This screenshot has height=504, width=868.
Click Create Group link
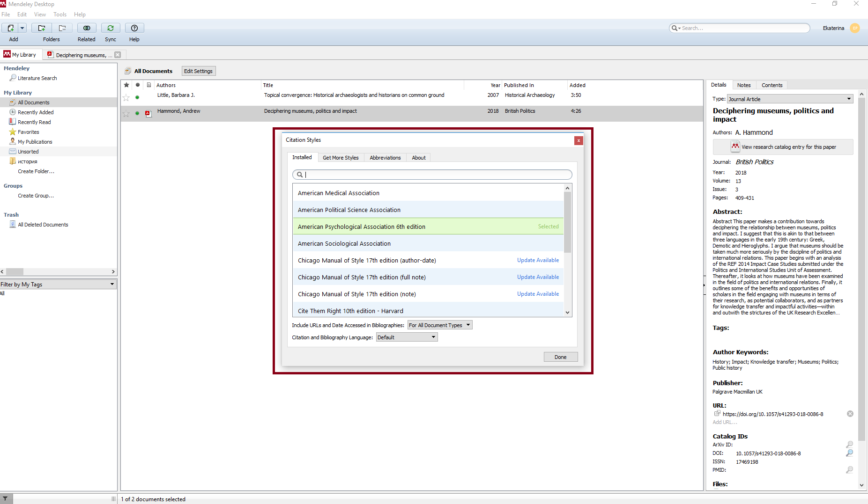36,196
